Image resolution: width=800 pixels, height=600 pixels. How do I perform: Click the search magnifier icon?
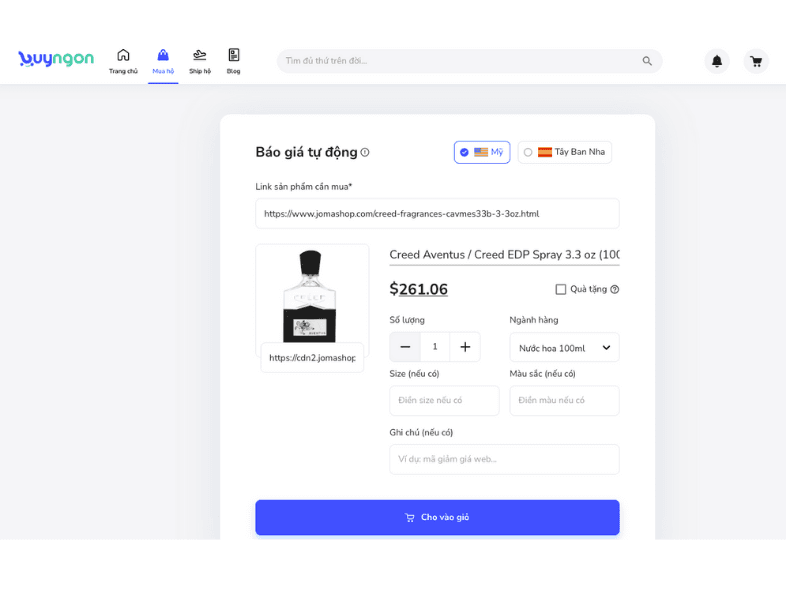[647, 61]
